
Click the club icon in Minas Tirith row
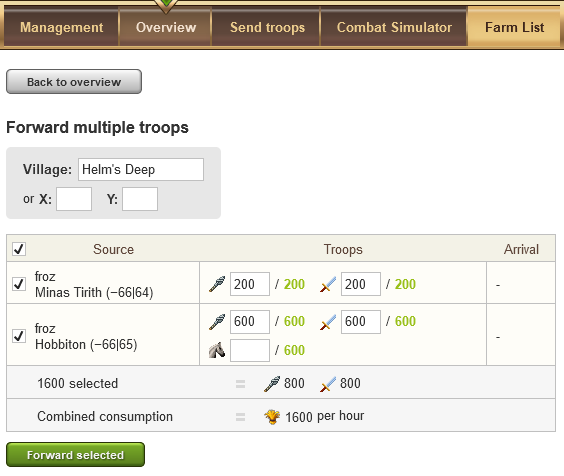coord(217,284)
